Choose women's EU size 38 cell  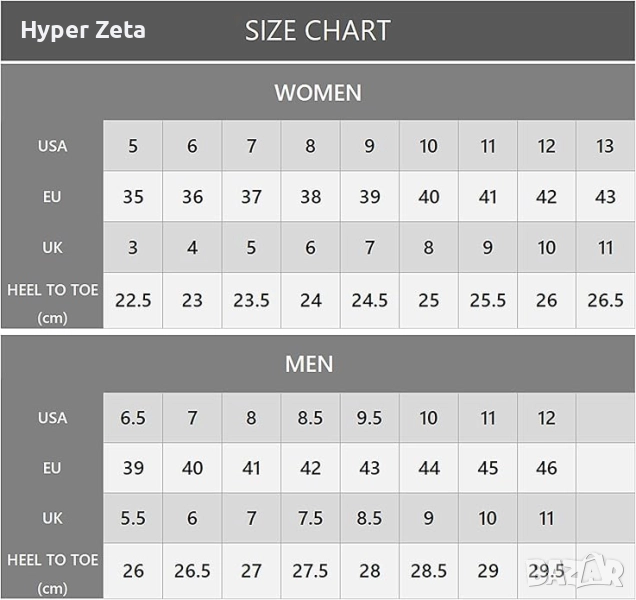pyautogui.click(x=310, y=197)
